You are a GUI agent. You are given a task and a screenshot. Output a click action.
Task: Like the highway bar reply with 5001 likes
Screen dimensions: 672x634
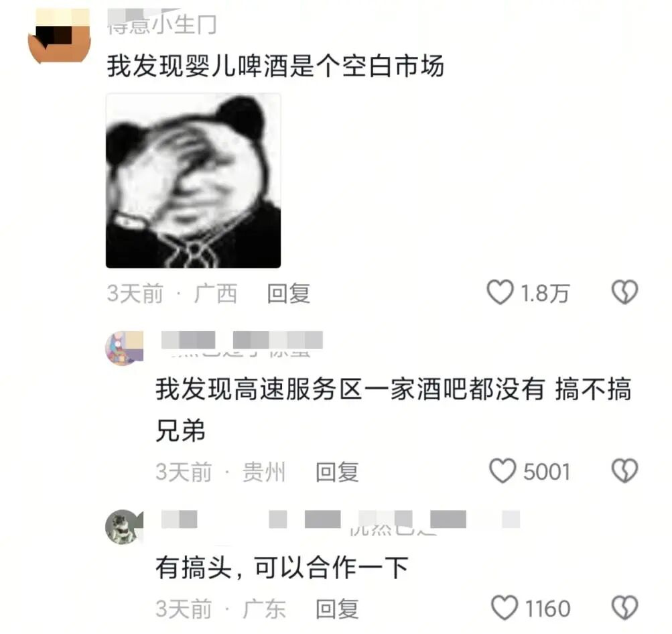pos(502,471)
